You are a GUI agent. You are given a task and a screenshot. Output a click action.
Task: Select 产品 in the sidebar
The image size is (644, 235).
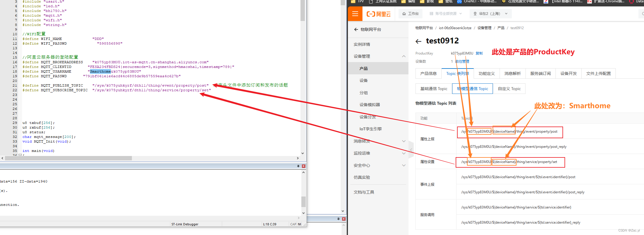point(378,68)
